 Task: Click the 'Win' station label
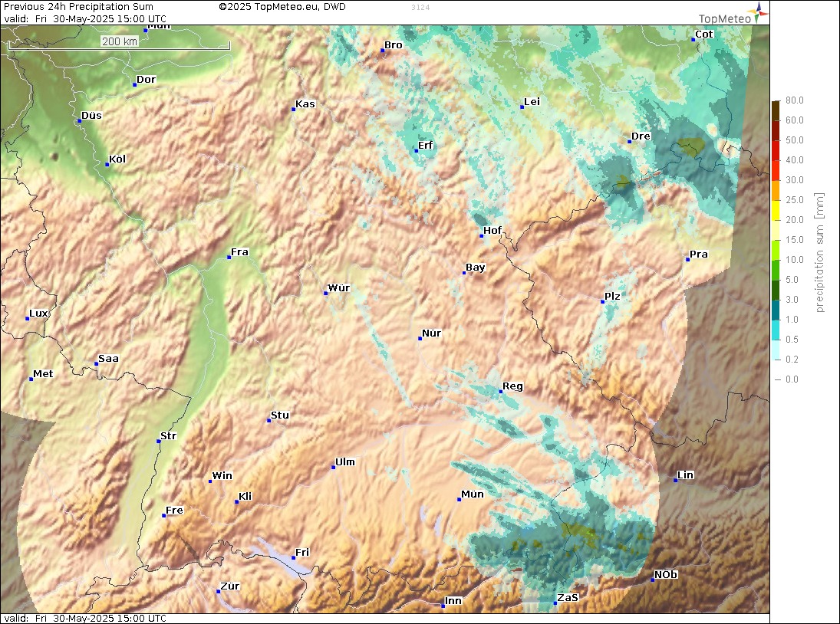pos(222,476)
